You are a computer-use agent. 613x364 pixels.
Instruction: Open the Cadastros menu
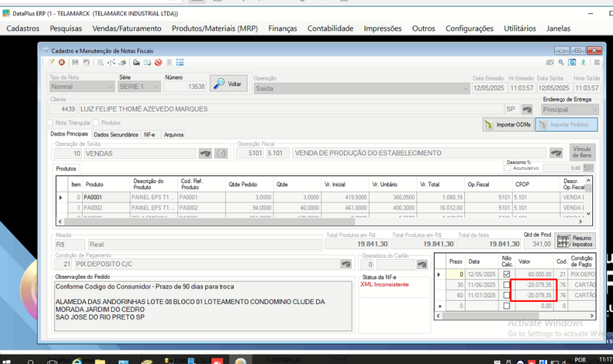coord(23,28)
